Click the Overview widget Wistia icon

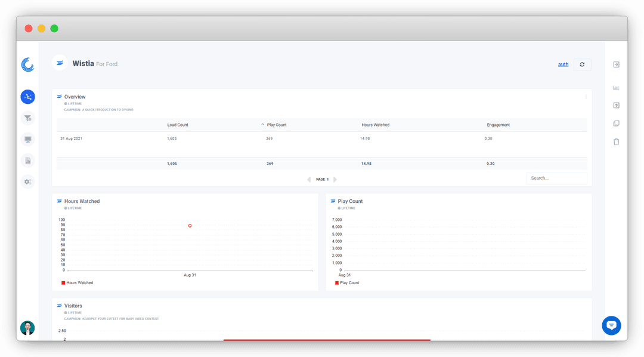59,97
